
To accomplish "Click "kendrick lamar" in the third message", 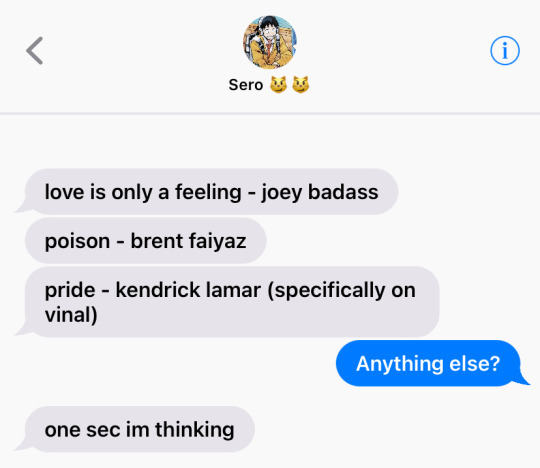I will click(188, 290).
